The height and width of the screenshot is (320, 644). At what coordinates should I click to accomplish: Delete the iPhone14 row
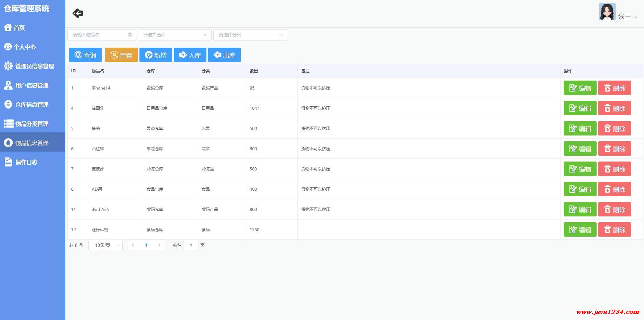click(614, 88)
